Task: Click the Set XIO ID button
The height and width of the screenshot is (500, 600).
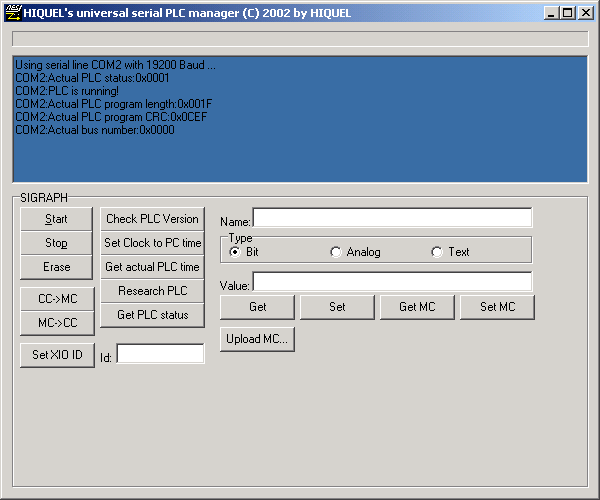Action: (x=57, y=355)
